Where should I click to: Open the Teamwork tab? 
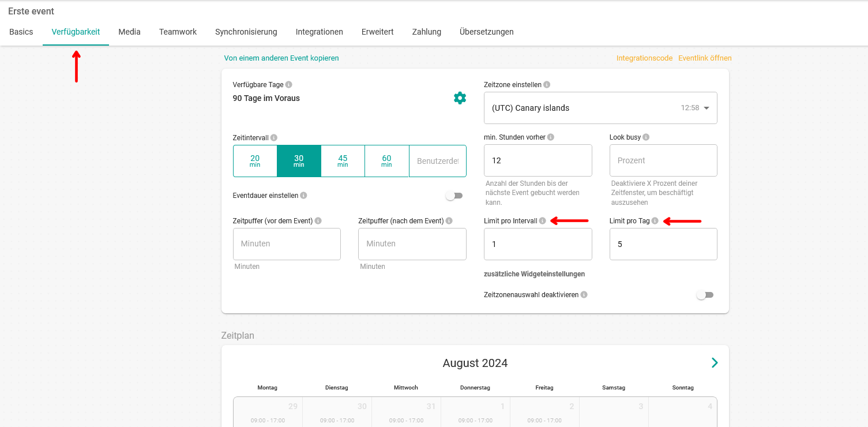pos(178,32)
